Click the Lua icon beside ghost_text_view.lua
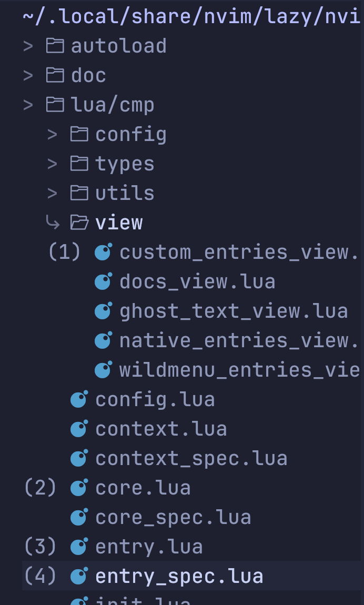Screen dimensions: 364x605 tap(103, 311)
